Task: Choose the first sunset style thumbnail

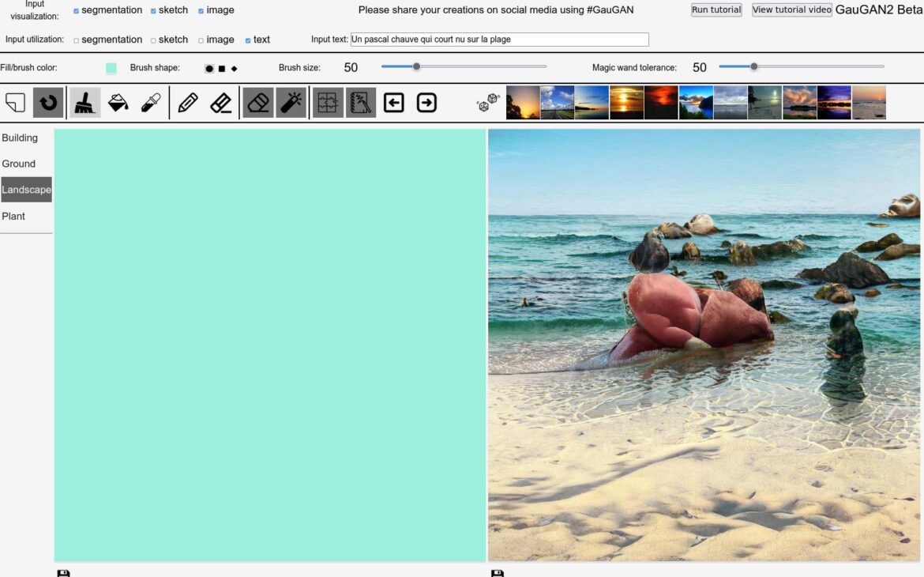Action: [523, 103]
